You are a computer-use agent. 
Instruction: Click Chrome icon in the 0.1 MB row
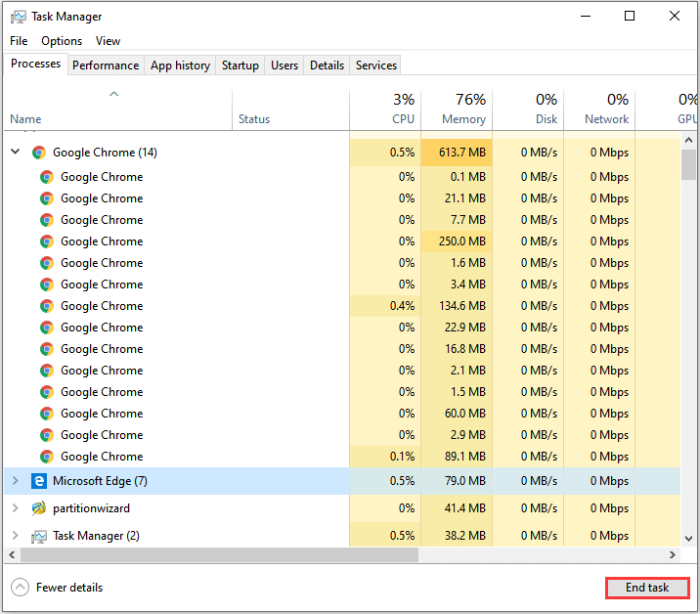click(x=47, y=177)
